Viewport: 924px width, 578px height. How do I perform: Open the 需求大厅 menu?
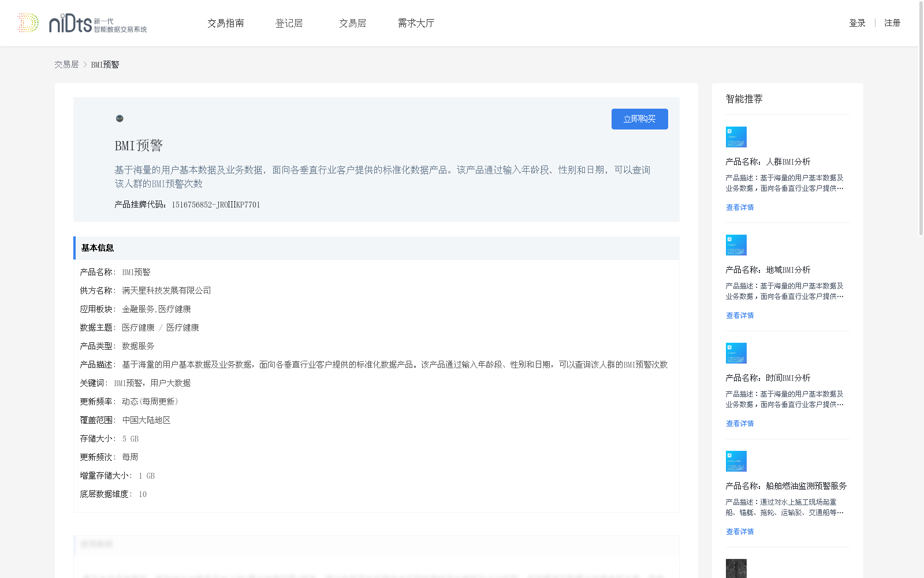point(416,23)
